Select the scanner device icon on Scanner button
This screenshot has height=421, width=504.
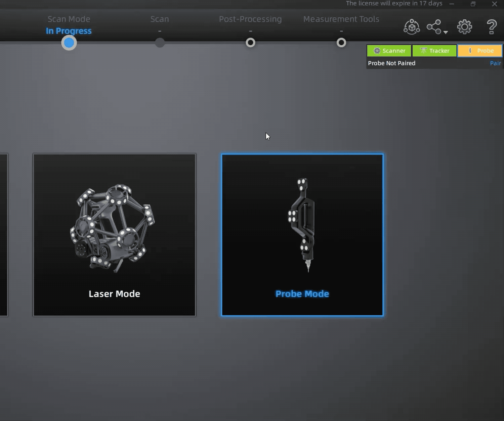(x=378, y=51)
